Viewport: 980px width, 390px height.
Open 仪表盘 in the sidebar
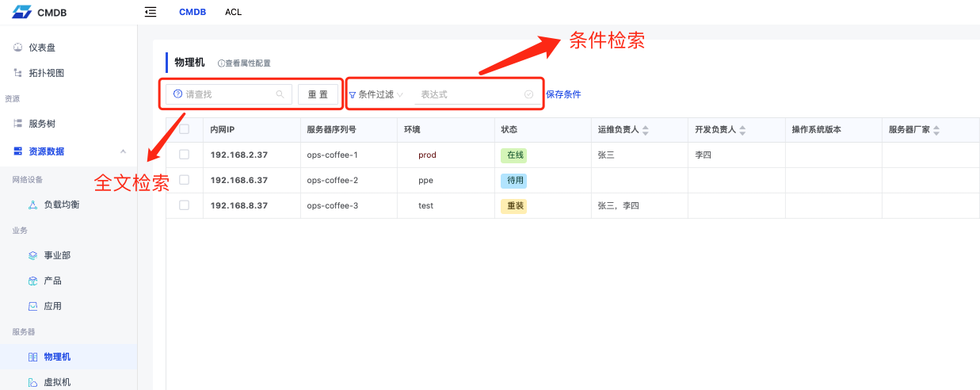point(41,48)
